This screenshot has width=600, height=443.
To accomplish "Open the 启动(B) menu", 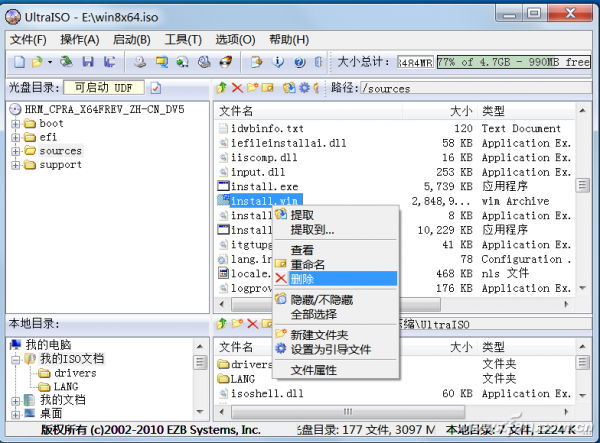I will click(x=132, y=39).
